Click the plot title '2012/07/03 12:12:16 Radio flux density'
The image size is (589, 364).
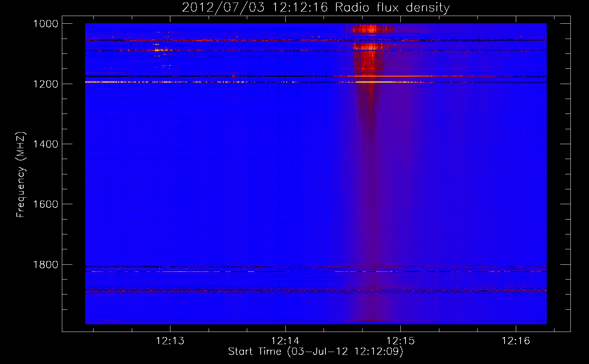coord(316,8)
